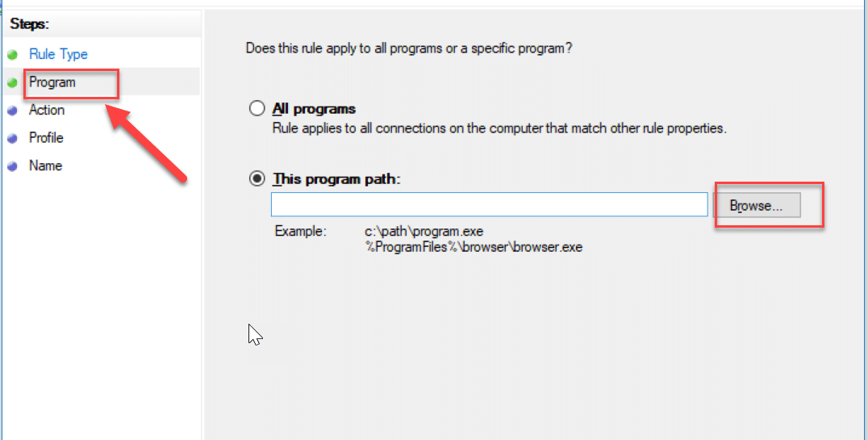Image resolution: width=868 pixels, height=440 pixels.
Task: Click the blue bullet beside Name
Action: (x=12, y=166)
